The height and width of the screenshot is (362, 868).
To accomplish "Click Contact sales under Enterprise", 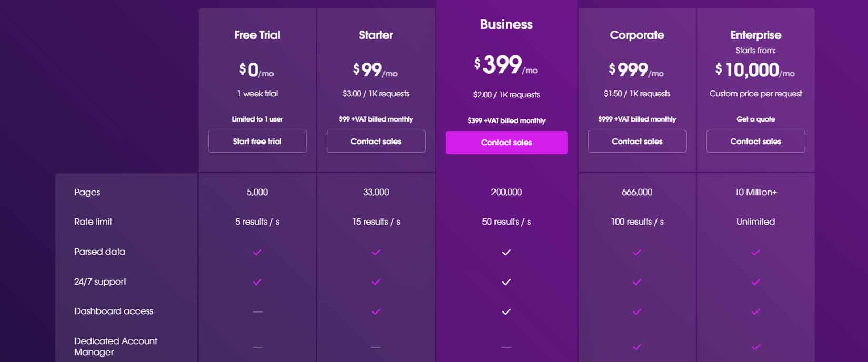I will click(755, 141).
